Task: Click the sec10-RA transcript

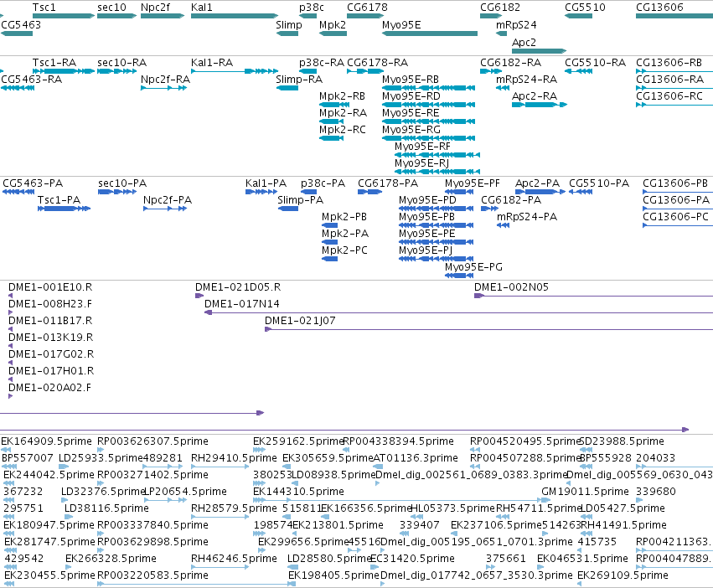Action: tap(116, 71)
